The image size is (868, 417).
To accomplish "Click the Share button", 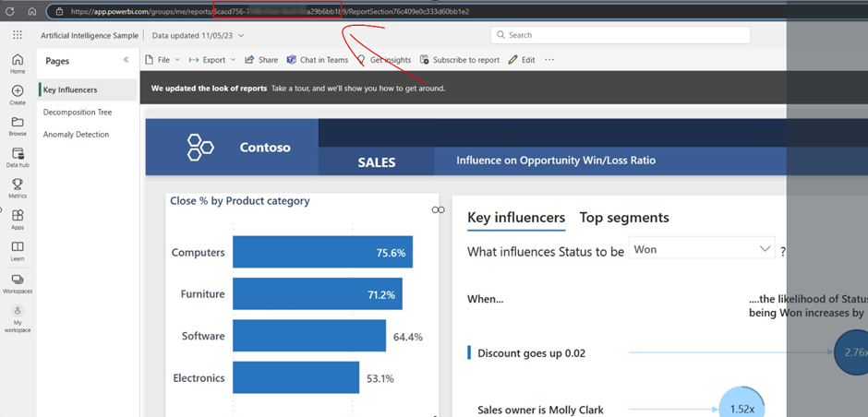I will [x=261, y=60].
